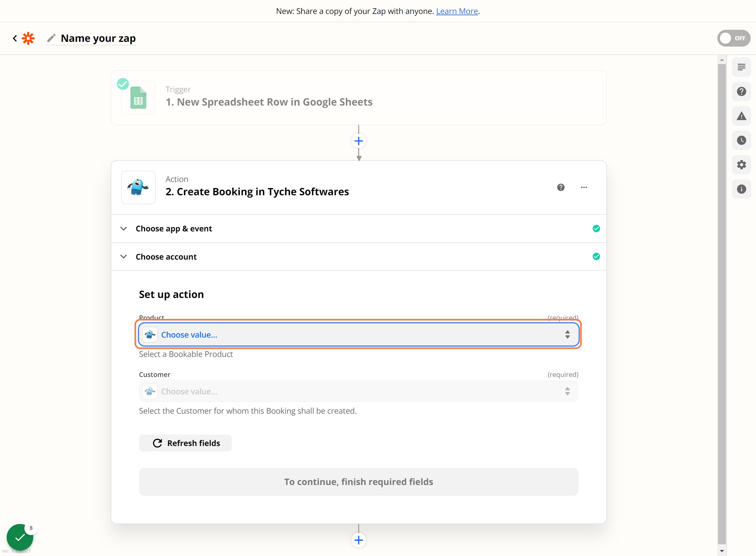Open the action step three-dot menu
Image resolution: width=756 pixels, height=556 pixels.
click(584, 187)
